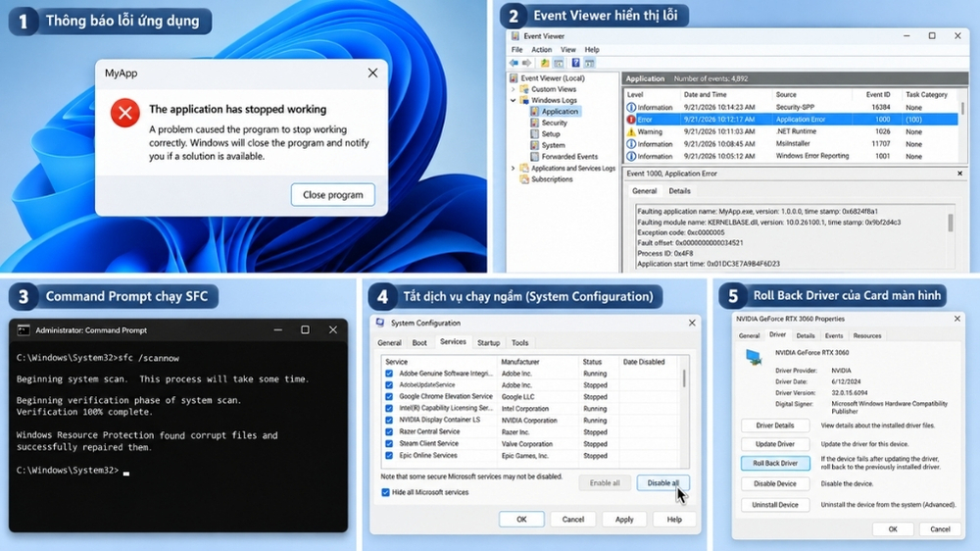Click the Uninstall Device button
The height and width of the screenshot is (551, 980).
point(775,505)
